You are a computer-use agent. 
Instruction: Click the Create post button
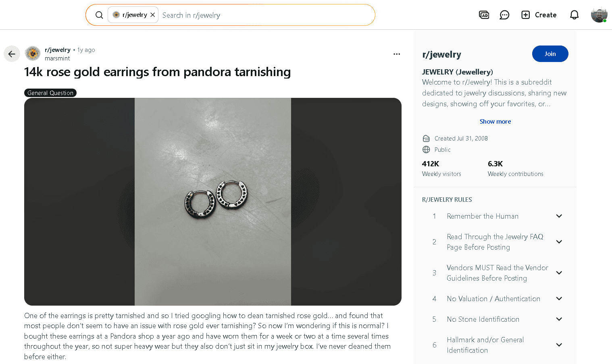[x=539, y=15]
